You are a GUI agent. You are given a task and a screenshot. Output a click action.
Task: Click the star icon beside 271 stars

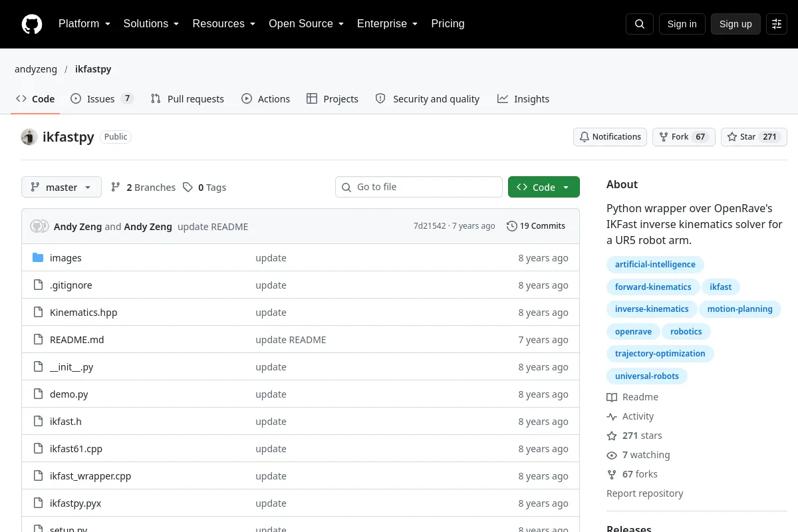click(x=612, y=436)
